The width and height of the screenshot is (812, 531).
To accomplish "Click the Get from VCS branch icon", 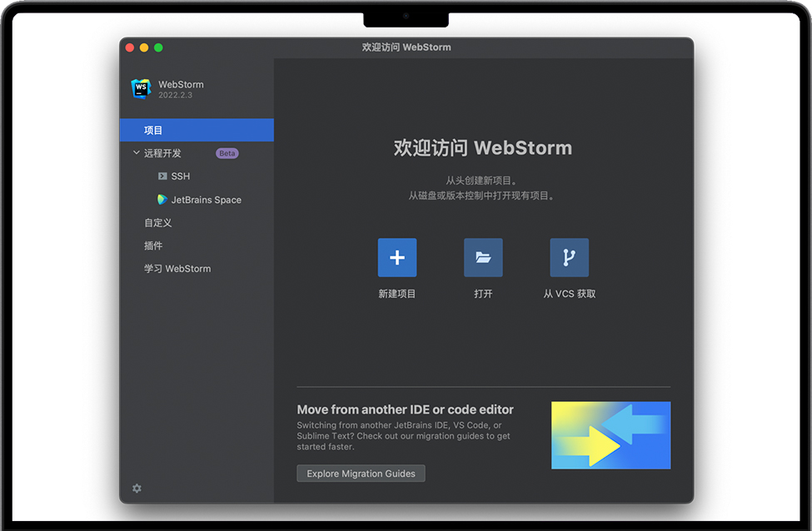I will [x=569, y=258].
